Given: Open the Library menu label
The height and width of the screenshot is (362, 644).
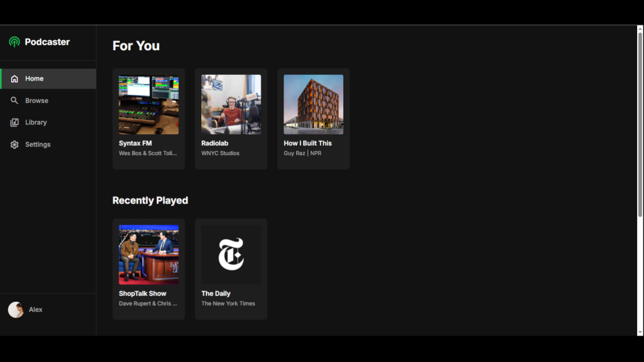Looking at the screenshot, I should pos(36,123).
